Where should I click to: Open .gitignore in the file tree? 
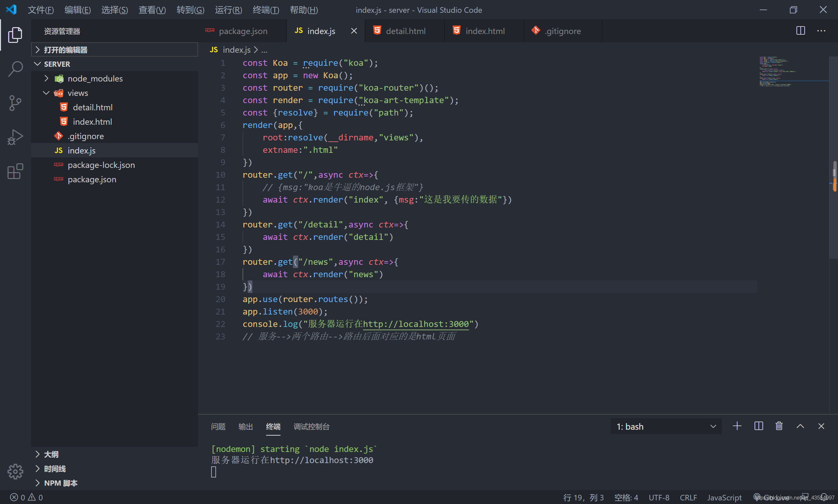point(115,136)
